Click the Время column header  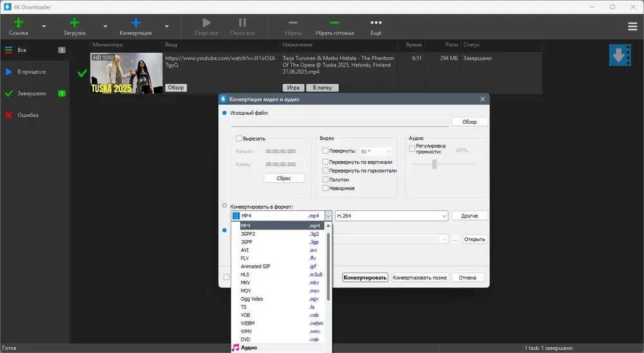[x=413, y=45]
